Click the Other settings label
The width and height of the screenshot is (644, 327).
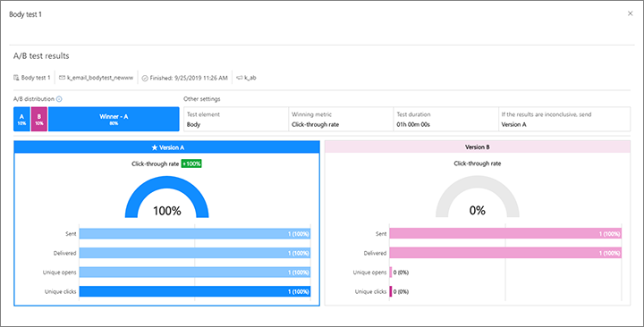click(201, 99)
